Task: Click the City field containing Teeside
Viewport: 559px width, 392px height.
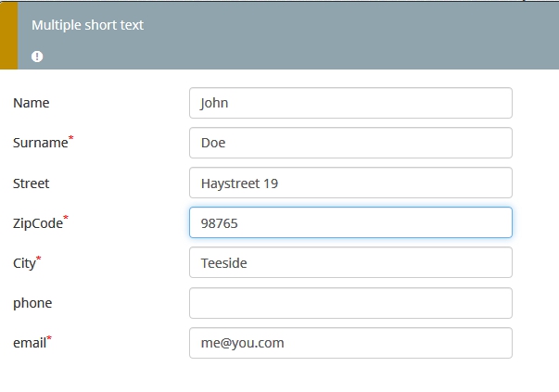Action: [350, 262]
